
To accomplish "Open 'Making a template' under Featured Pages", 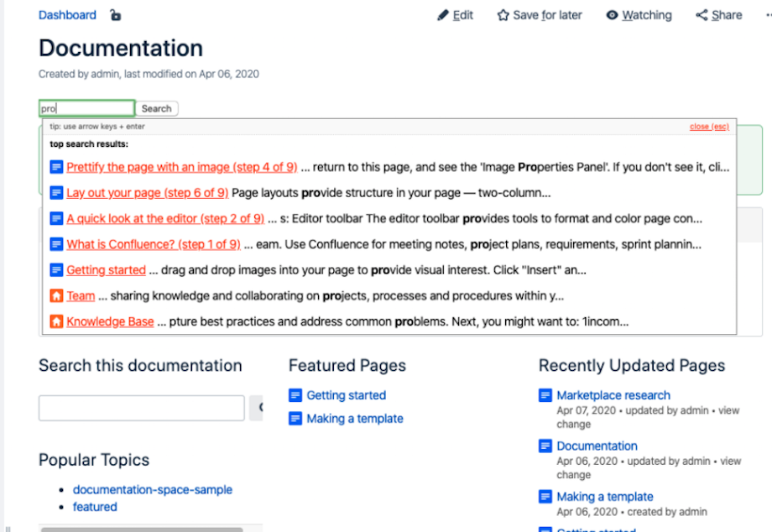I will click(354, 419).
